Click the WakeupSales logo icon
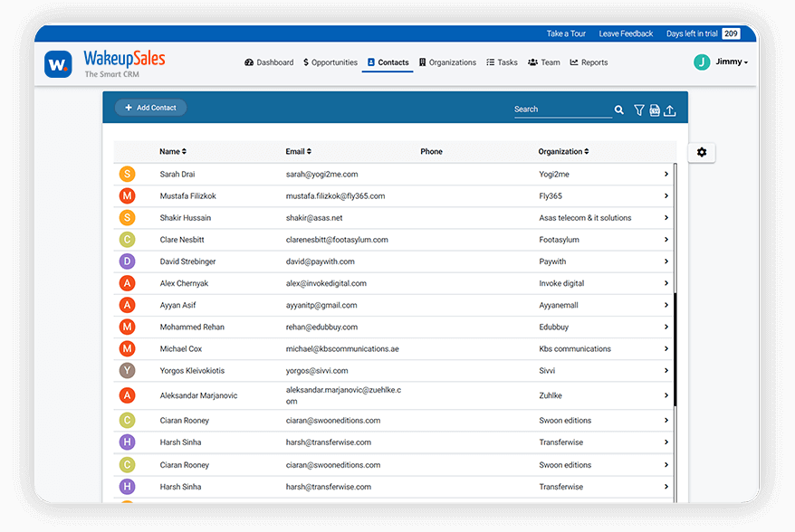The width and height of the screenshot is (795, 532). point(58,64)
